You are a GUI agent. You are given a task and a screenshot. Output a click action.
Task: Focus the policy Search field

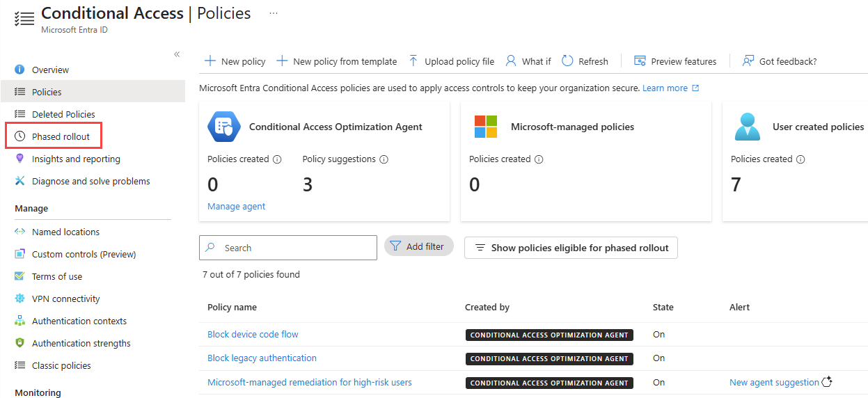(288, 248)
